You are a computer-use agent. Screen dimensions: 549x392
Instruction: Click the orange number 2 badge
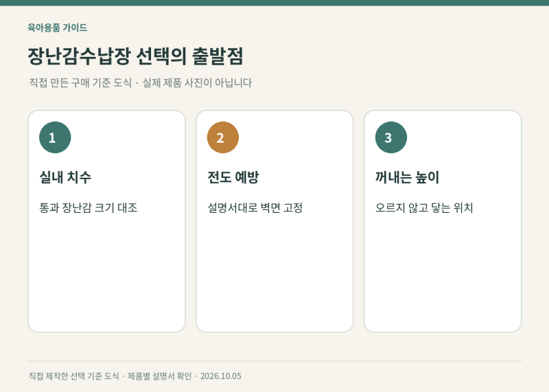tap(223, 137)
